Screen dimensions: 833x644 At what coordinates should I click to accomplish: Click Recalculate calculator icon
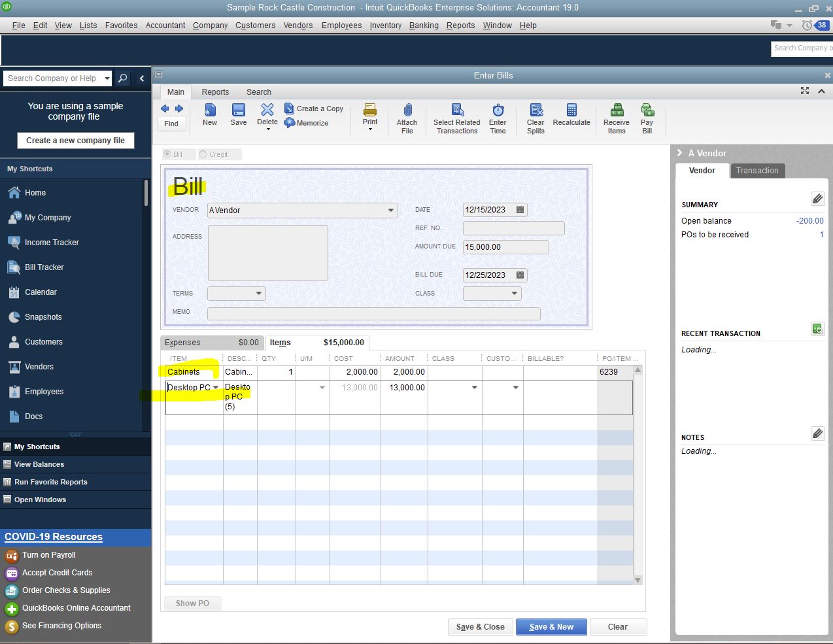571,110
